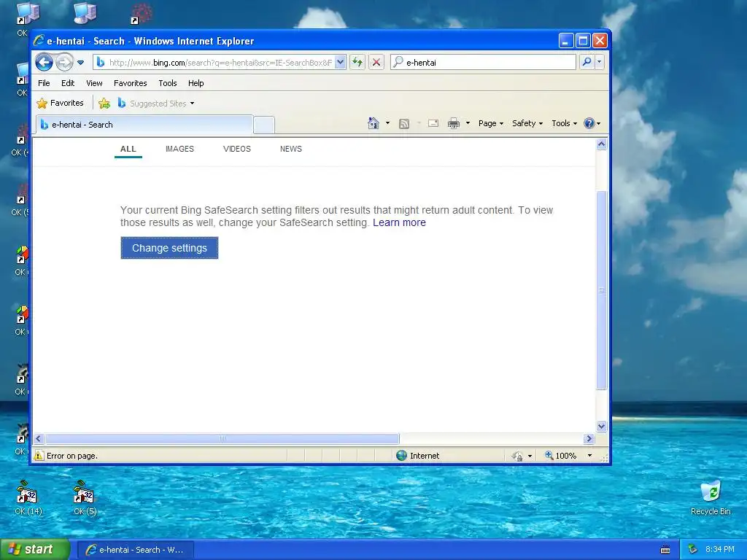This screenshot has width=747, height=560.
Task: Expand the Print options dropdown arrow
Action: (468, 123)
